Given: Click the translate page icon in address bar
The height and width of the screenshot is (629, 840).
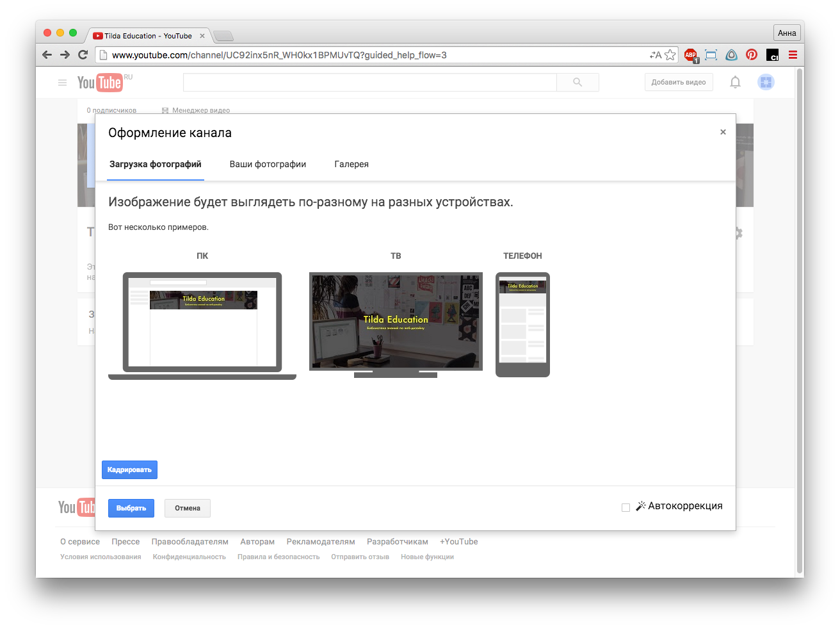Looking at the screenshot, I should pos(655,55).
